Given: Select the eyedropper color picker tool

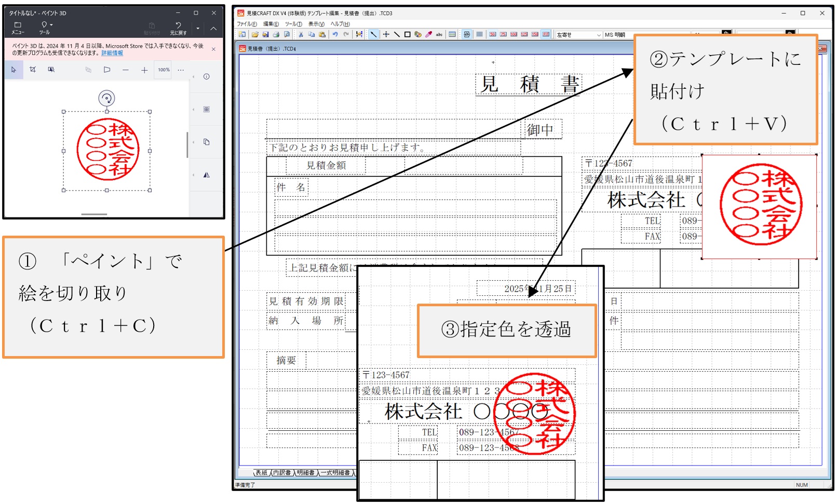Looking at the screenshot, I should point(428,35).
